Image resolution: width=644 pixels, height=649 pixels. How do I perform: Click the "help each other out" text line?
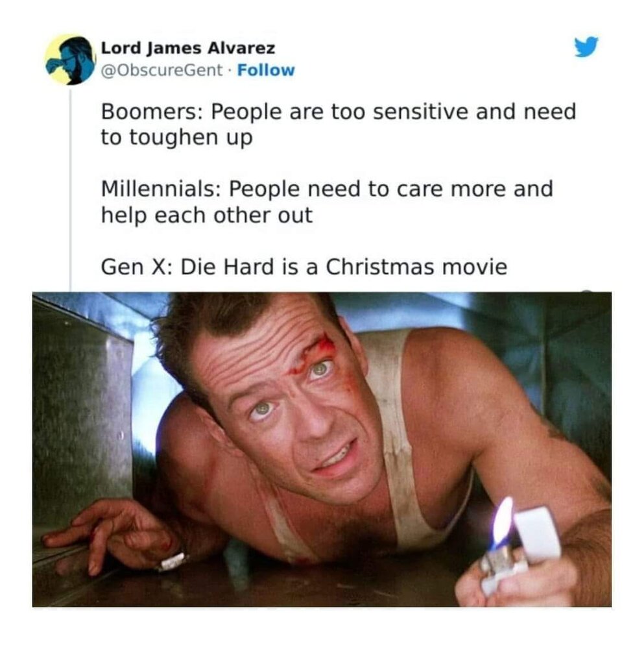point(207,215)
